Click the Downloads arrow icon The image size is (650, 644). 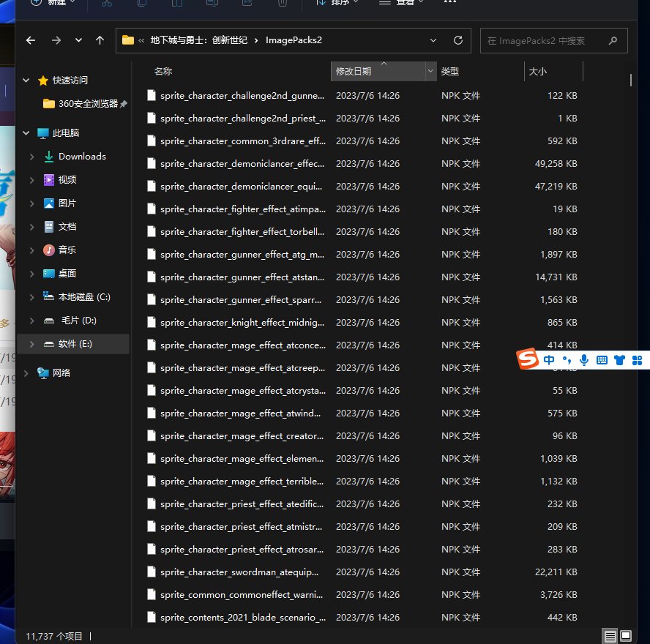[x=49, y=156]
